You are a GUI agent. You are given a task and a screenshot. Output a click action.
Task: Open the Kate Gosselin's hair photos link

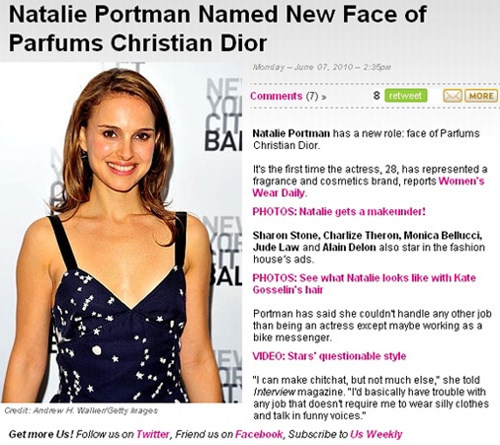point(364,284)
